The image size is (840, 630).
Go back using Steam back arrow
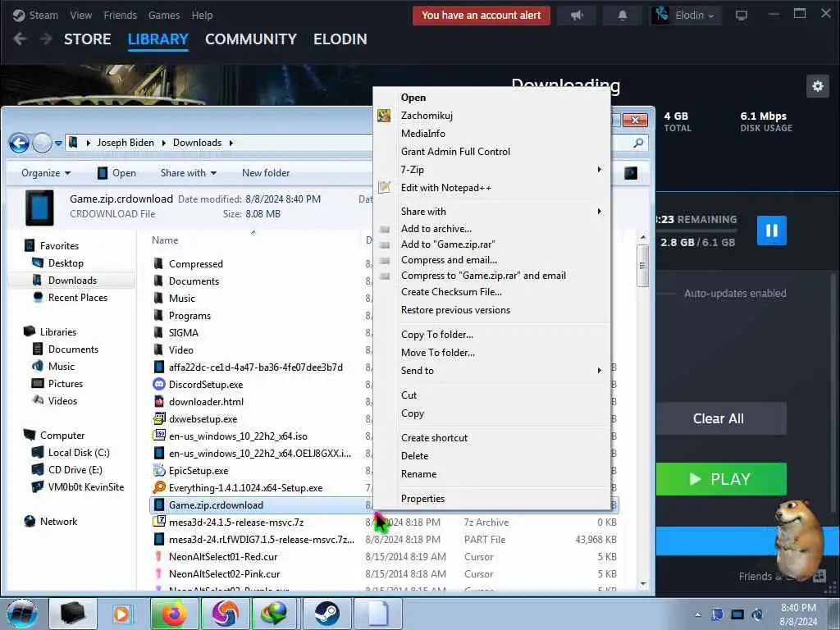pyautogui.click(x=20, y=39)
